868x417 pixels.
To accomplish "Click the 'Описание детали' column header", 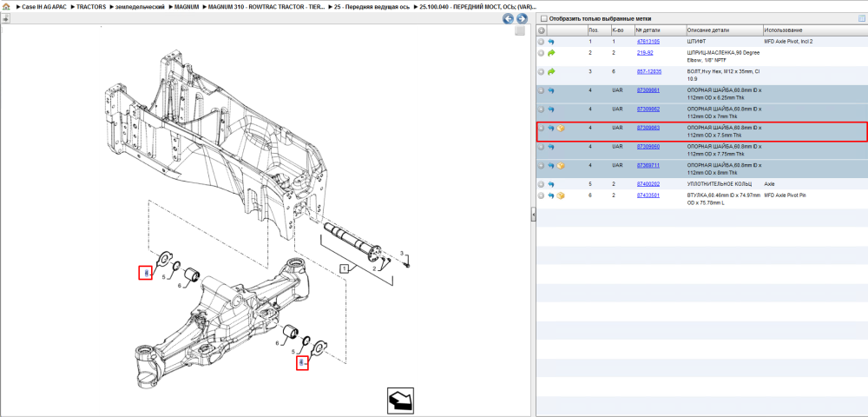I will [724, 30].
